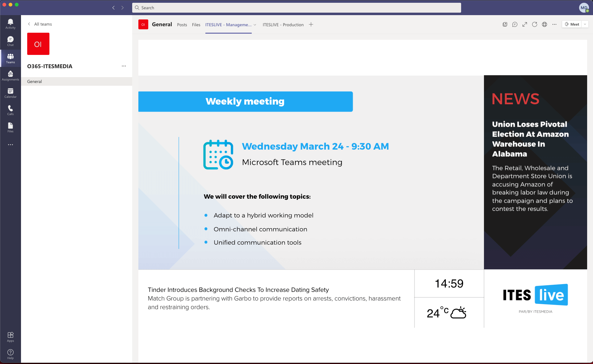Screen dimensions: 593x364
Task: Click the ITES live logo
Action: click(535, 295)
